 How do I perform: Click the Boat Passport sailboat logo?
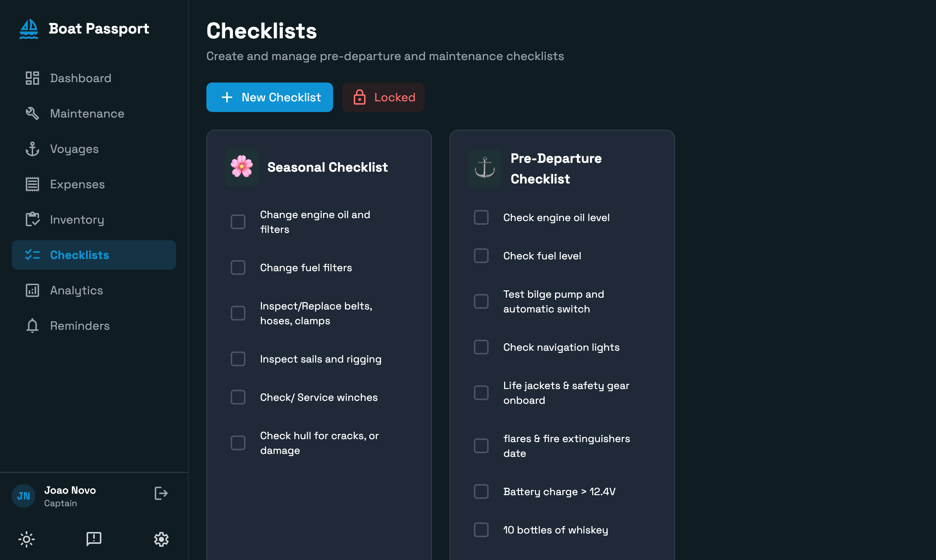(29, 29)
